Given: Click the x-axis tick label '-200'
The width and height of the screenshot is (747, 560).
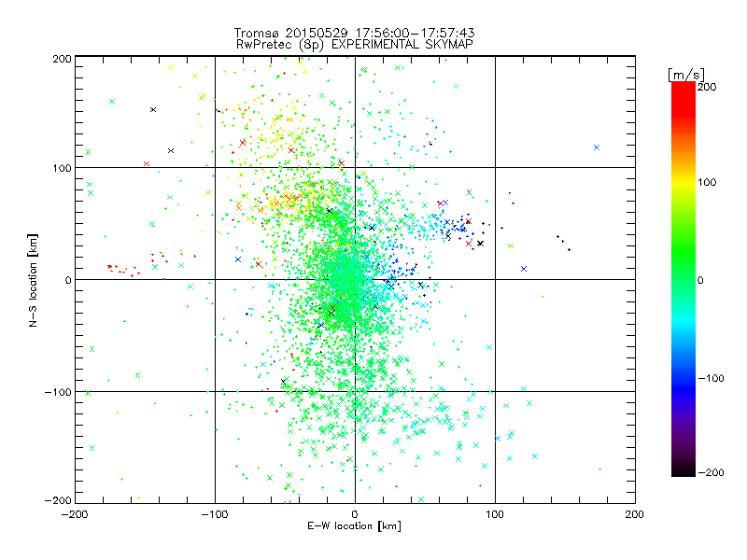Looking at the screenshot, I should point(76,514).
